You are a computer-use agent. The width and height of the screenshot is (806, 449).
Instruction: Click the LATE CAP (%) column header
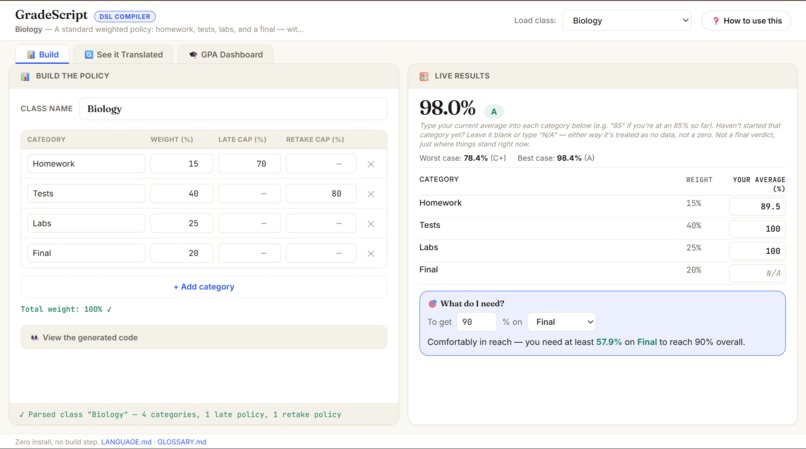point(242,139)
